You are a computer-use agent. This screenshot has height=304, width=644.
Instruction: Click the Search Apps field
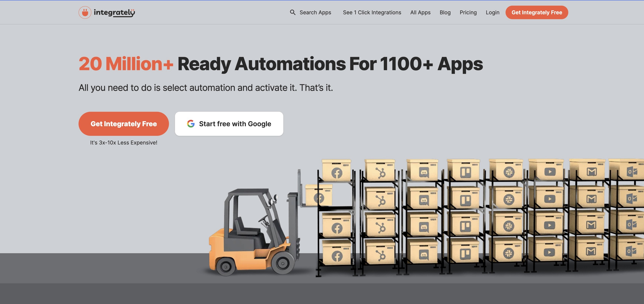(315, 12)
